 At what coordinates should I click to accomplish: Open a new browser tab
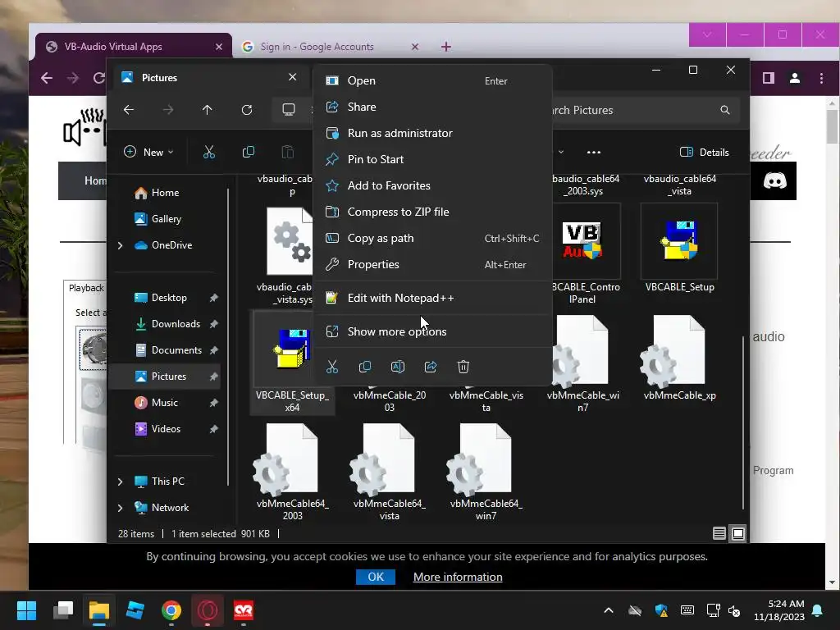coord(445,47)
